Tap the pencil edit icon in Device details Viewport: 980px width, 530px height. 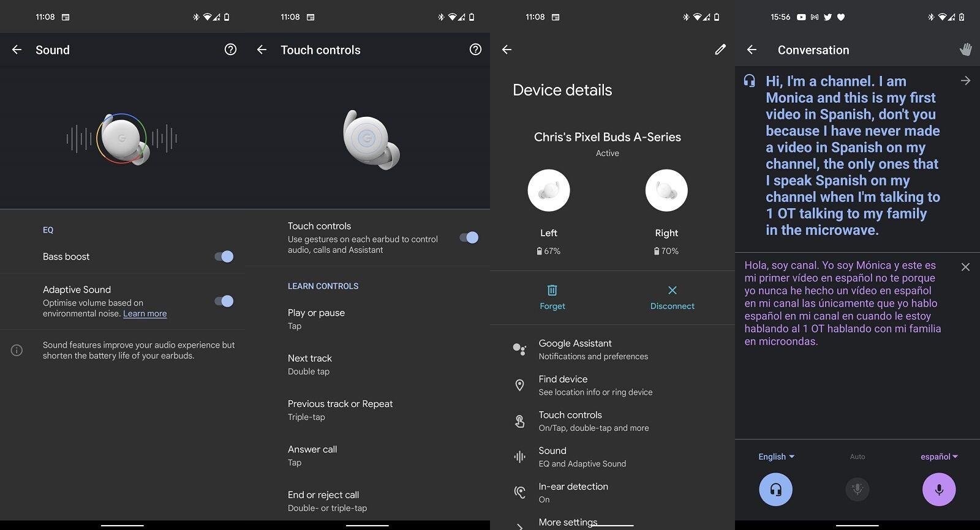pyautogui.click(x=720, y=50)
